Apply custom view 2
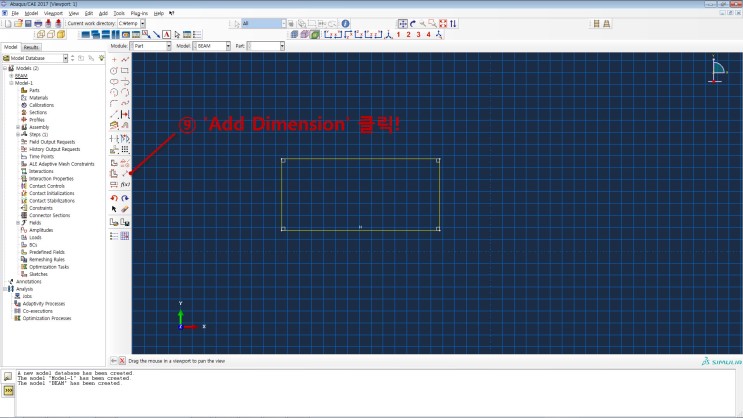Screen dimensions: 743x418 point(408,35)
